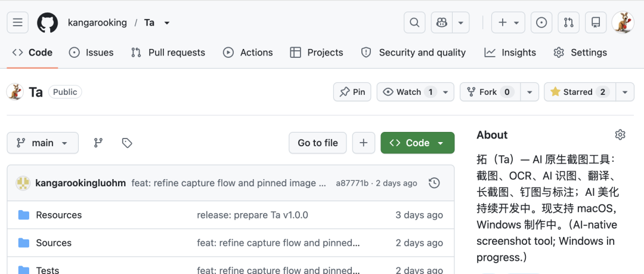644x274 pixels.
Task: Open the search magnifier button
Action: (415, 22)
